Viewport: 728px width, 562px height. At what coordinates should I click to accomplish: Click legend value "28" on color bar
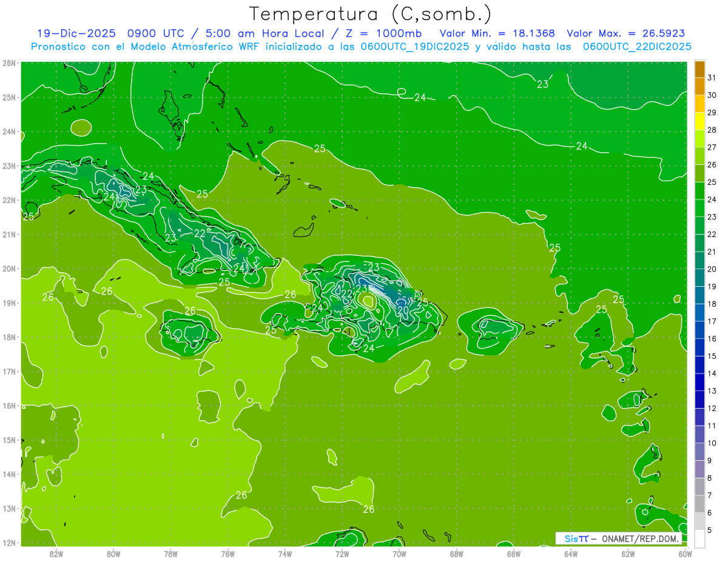pos(712,130)
